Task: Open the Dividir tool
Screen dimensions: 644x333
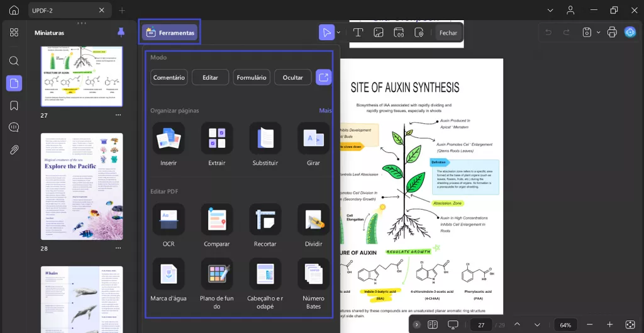Action: (x=313, y=225)
